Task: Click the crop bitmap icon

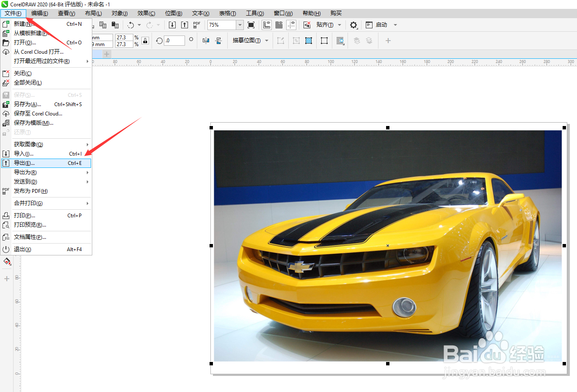Action: tap(296, 41)
